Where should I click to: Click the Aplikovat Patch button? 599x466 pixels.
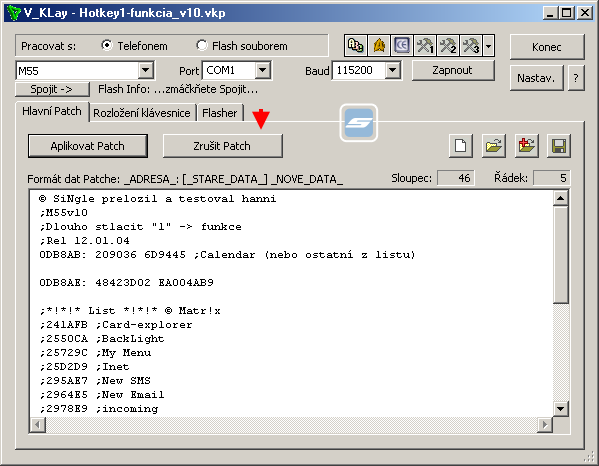(x=87, y=146)
